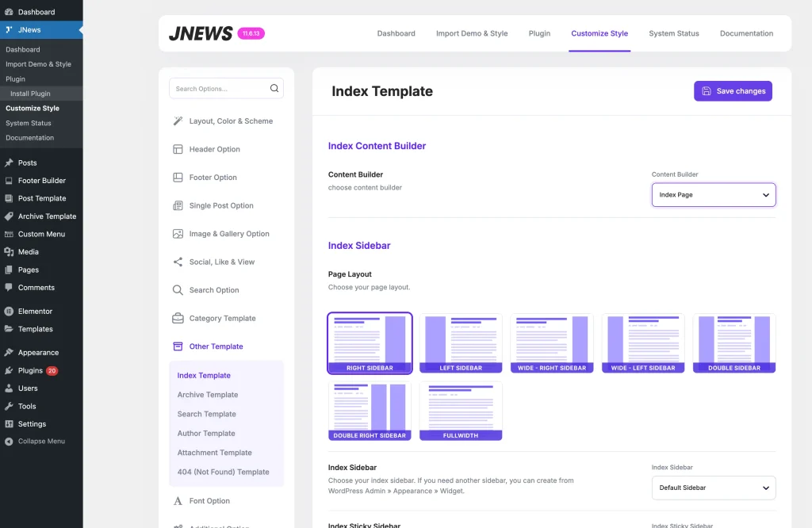Choose the Double Right Sidebar layout
812x528 pixels.
[x=370, y=411]
